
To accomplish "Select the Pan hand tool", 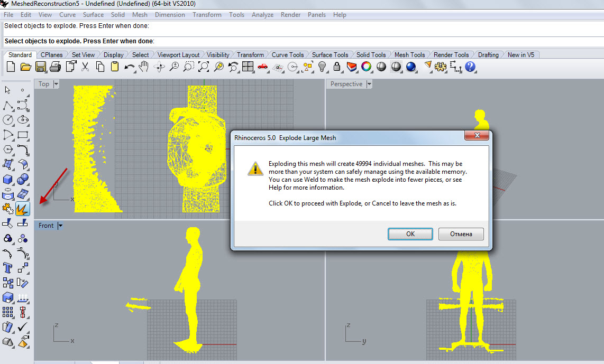I will [x=144, y=67].
